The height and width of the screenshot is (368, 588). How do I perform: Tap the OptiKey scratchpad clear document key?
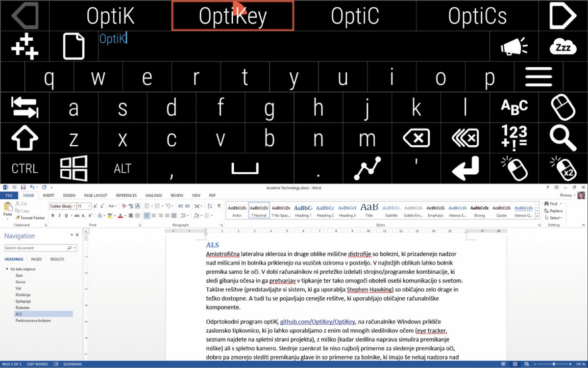73,47
